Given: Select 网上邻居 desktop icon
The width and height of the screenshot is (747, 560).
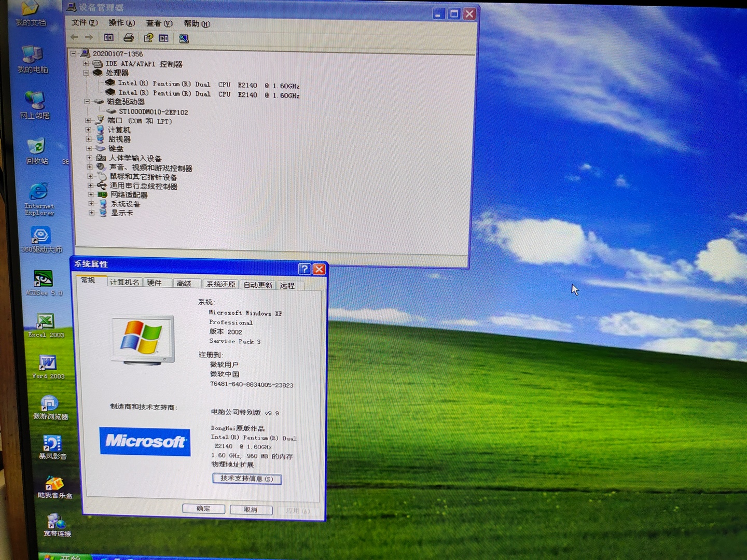Looking at the screenshot, I should (x=35, y=105).
